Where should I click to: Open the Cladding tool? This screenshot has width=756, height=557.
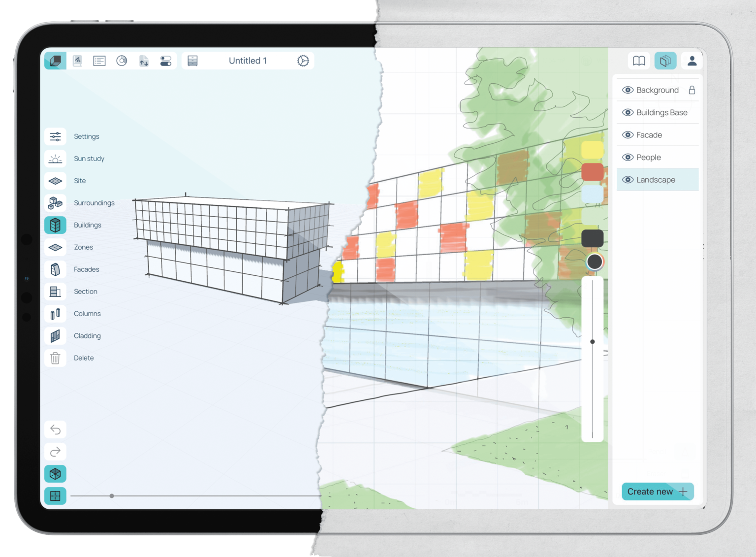tap(55, 336)
